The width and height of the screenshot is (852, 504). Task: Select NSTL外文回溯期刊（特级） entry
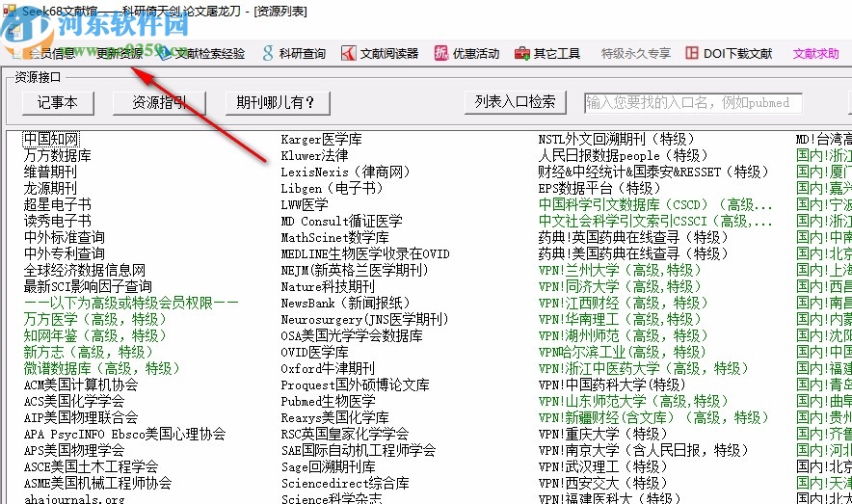coord(616,140)
